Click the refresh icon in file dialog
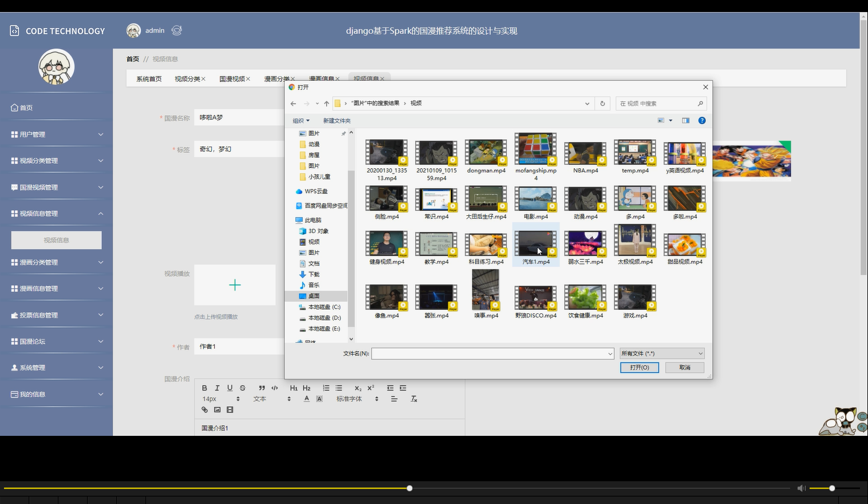Viewport: 868px width, 504px height. coord(602,104)
